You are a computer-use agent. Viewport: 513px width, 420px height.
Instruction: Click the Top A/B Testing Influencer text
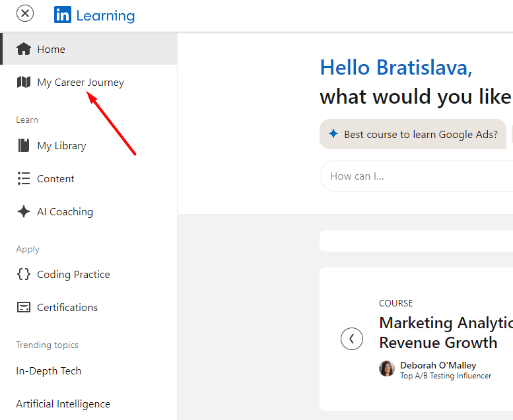[x=446, y=376]
